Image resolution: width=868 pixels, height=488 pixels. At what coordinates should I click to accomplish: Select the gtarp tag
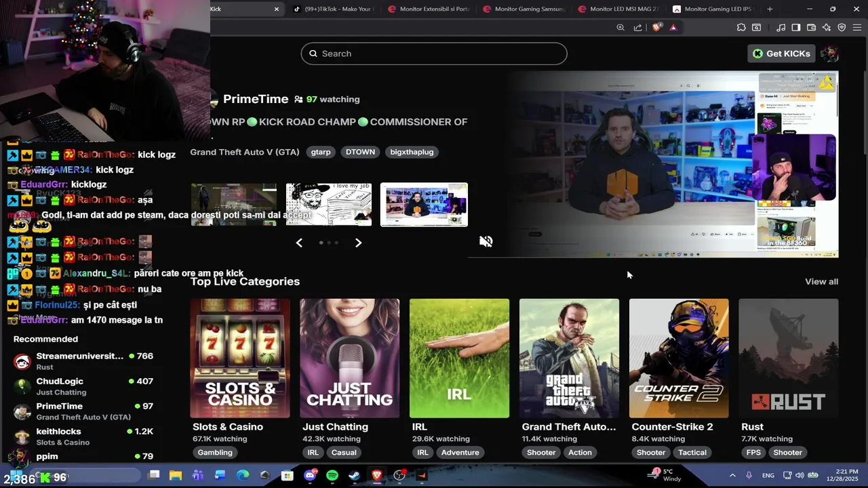pos(321,152)
